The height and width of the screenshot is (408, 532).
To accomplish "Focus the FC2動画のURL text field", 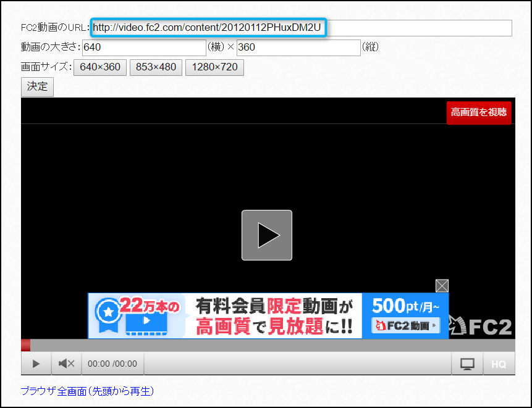I will pyautogui.click(x=302, y=28).
